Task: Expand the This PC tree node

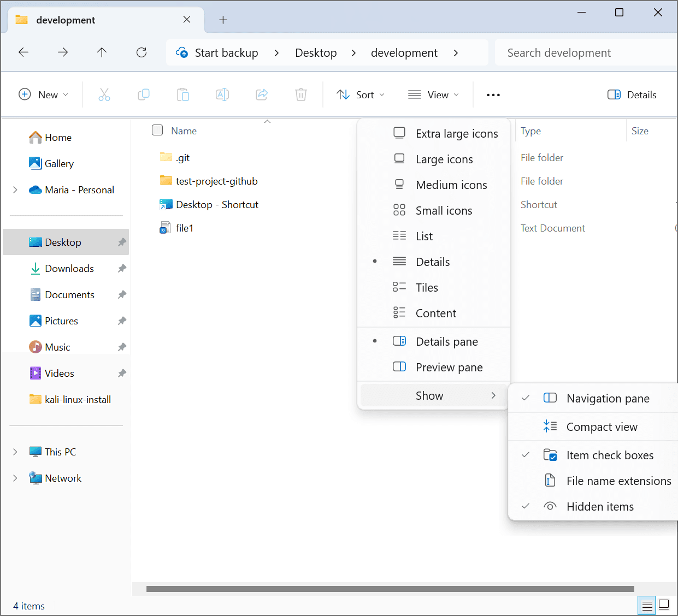Action: (x=15, y=452)
